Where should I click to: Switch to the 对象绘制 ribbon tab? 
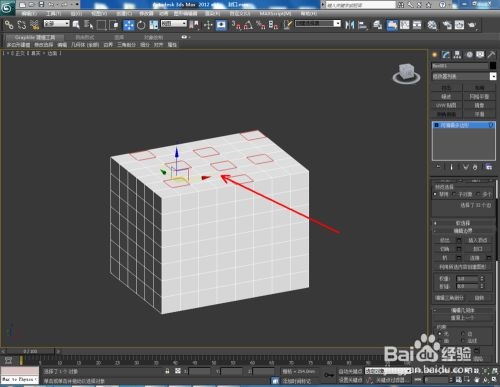153,37
